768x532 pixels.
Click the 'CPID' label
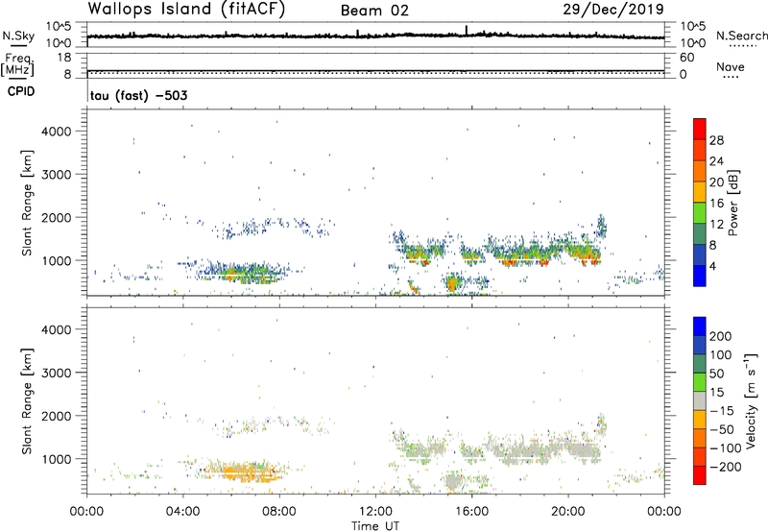pos(21,91)
